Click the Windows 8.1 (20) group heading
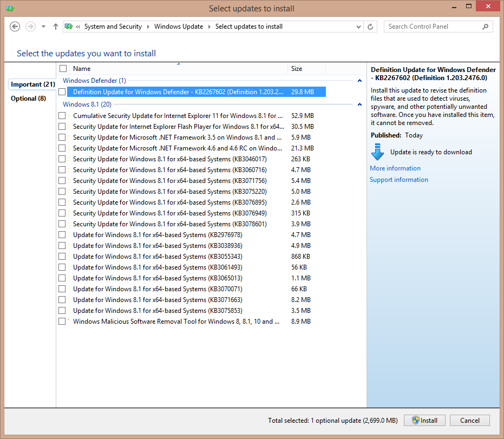504x439 pixels. pyautogui.click(x=87, y=104)
